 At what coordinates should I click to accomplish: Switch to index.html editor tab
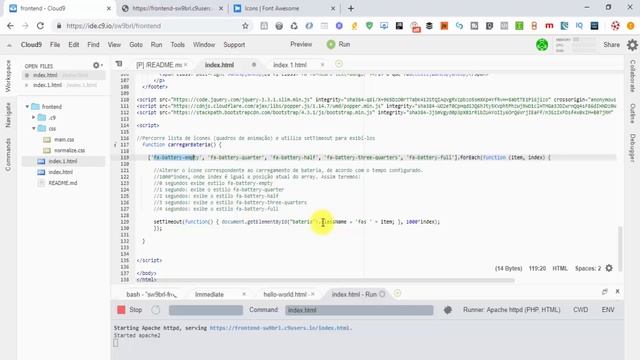click(219, 65)
